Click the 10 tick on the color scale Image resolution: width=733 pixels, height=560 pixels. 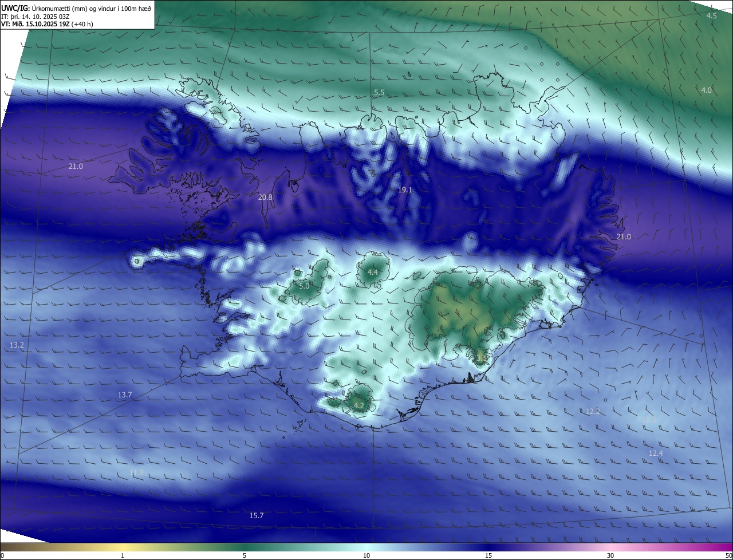click(x=366, y=555)
